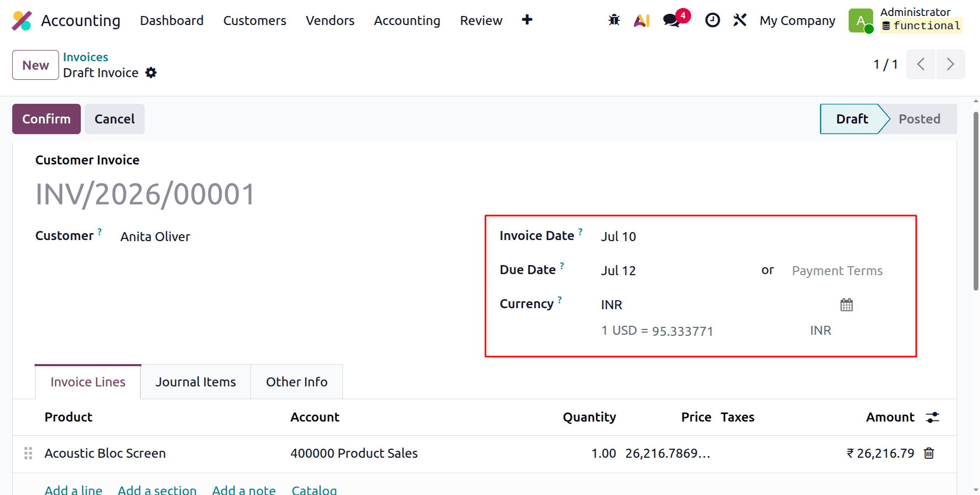The height and width of the screenshot is (495, 980).
Task: Open the activities clock icon
Action: pyautogui.click(x=713, y=20)
